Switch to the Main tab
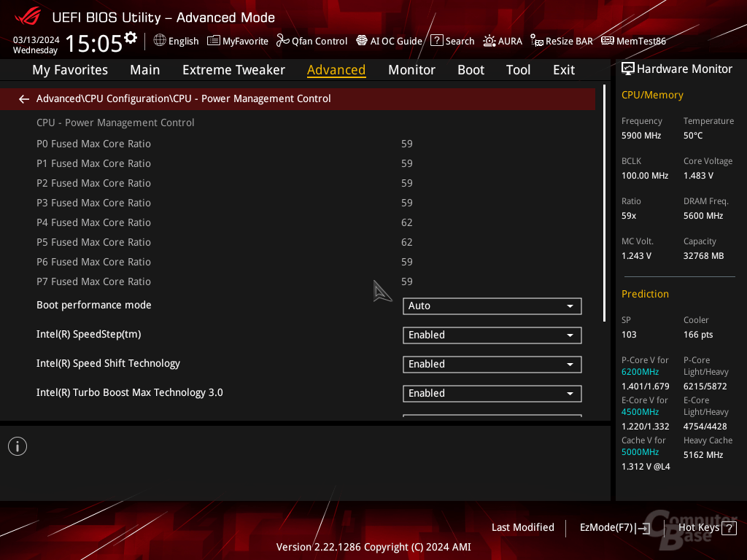The width and height of the screenshot is (747, 560). [x=145, y=70]
